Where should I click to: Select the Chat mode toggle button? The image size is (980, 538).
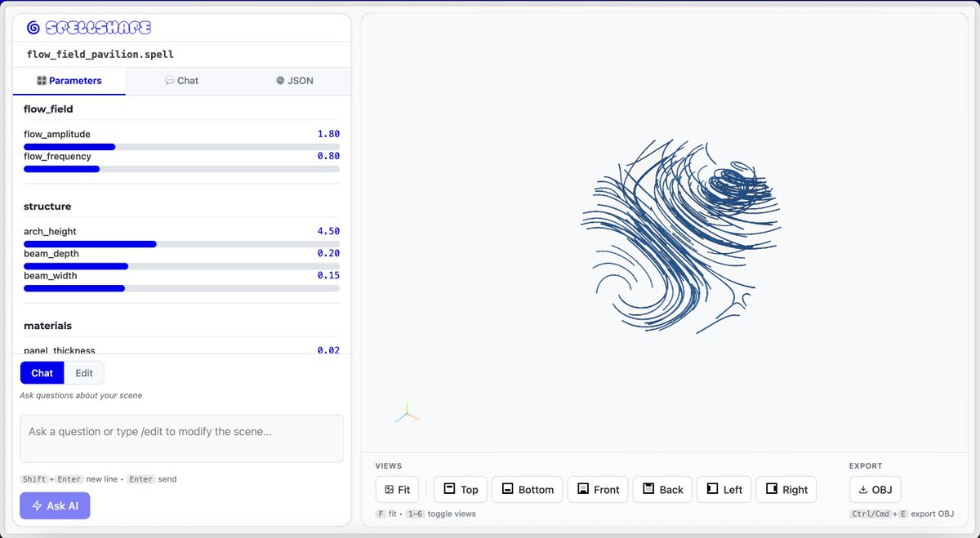click(42, 373)
